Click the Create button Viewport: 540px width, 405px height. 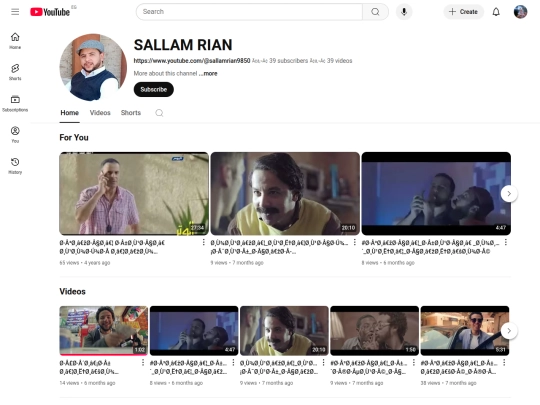click(x=464, y=12)
